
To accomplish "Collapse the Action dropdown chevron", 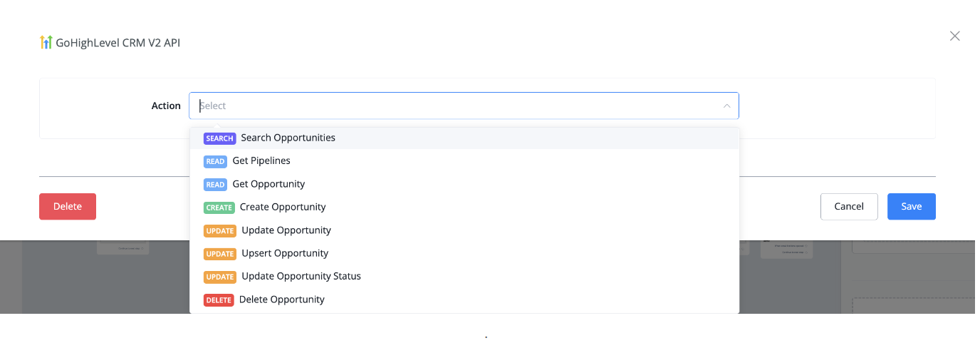I will [726, 106].
